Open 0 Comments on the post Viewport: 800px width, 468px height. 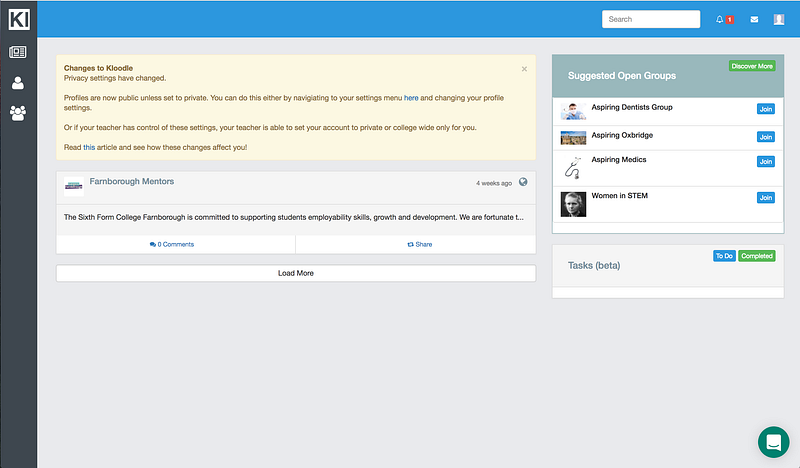click(172, 244)
